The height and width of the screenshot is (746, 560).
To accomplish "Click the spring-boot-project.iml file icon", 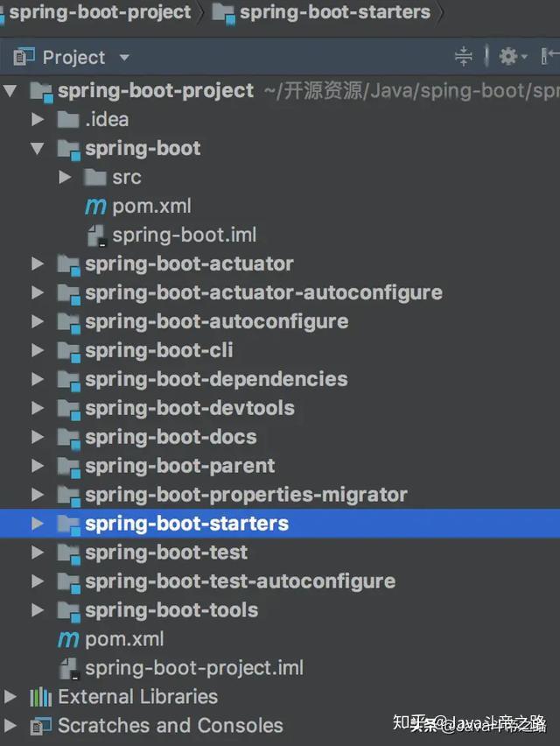I will [69, 668].
